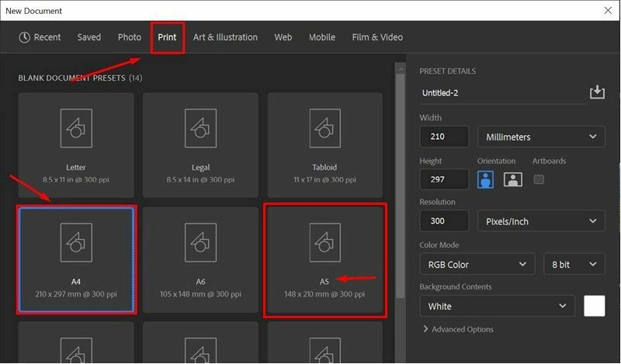Open the Recent tab
The height and width of the screenshot is (364, 621).
coord(40,37)
